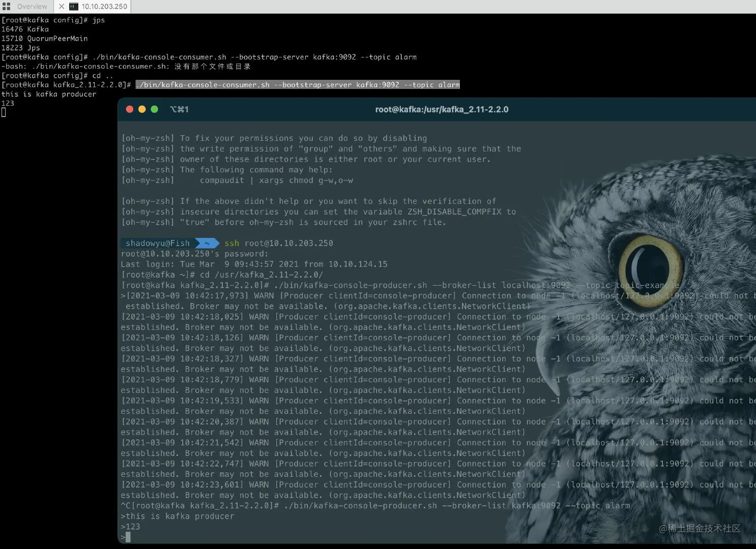Click the ZSH_DISABLE_COMPFIX line

point(318,211)
